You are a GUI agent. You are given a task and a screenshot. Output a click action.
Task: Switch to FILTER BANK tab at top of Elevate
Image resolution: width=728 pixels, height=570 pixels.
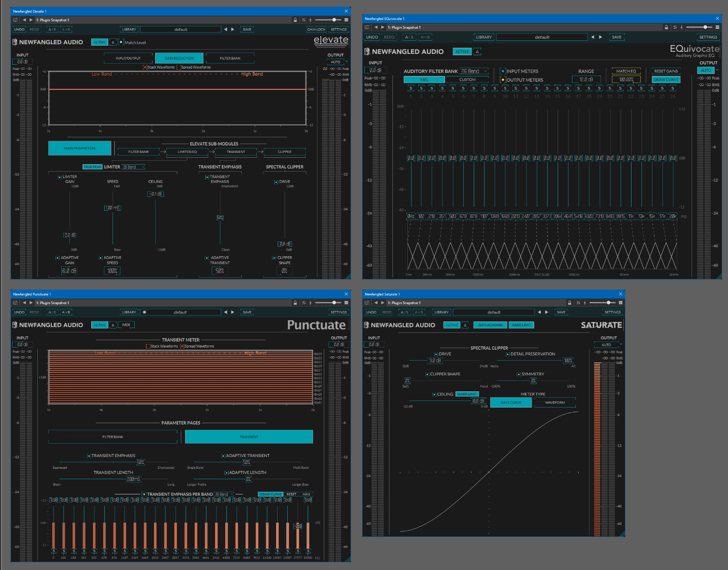coord(230,58)
